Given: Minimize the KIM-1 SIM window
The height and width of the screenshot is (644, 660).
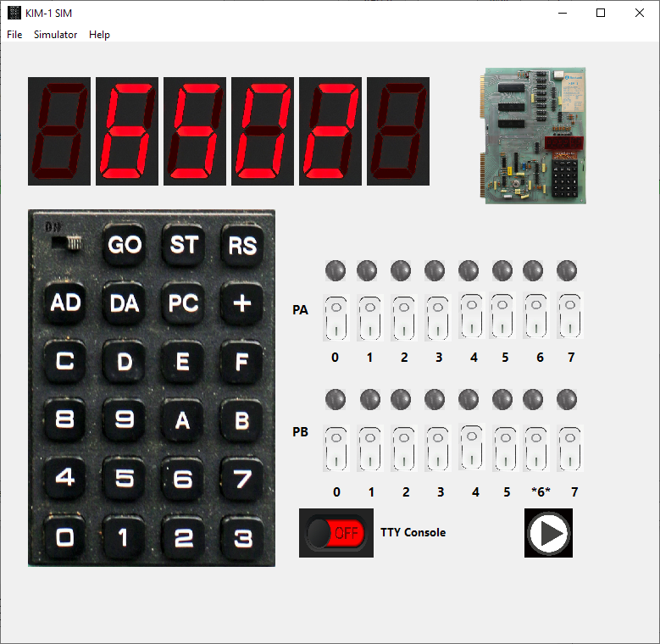Looking at the screenshot, I should (563, 13).
